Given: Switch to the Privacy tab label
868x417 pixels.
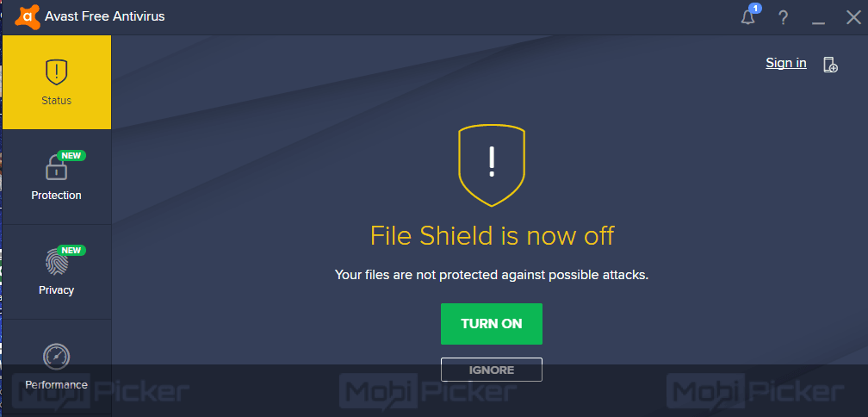Looking at the screenshot, I should tap(57, 290).
